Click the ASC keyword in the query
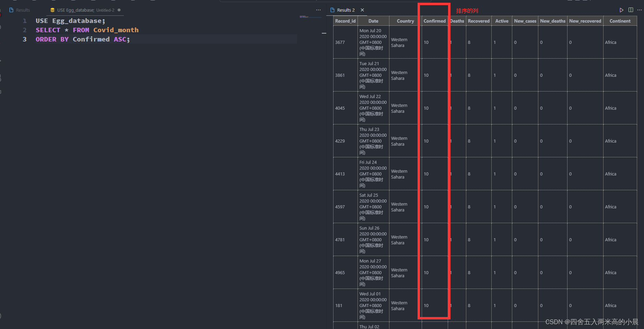Screen dimensions: 644x329 pyautogui.click(x=120, y=39)
